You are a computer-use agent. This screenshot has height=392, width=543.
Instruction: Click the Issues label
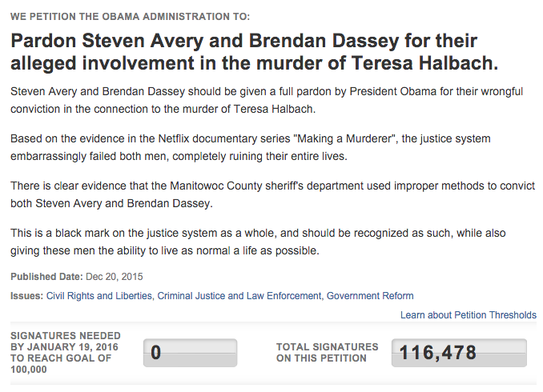pyautogui.click(x=26, y=296)
